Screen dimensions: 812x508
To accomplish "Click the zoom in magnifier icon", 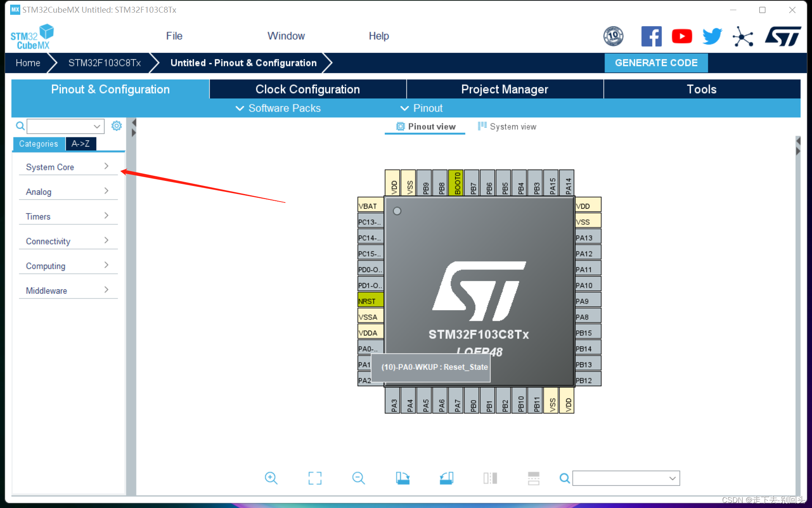I will (x=271, y=478).
